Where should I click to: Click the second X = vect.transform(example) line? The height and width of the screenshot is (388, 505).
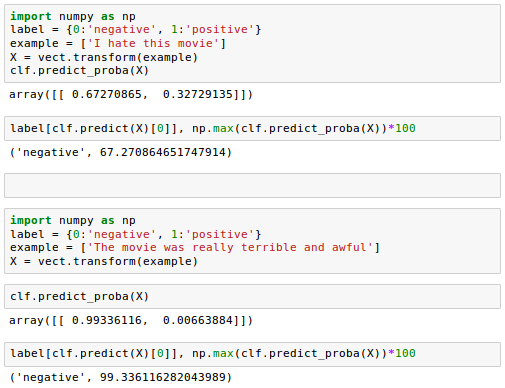coord(104,261)
